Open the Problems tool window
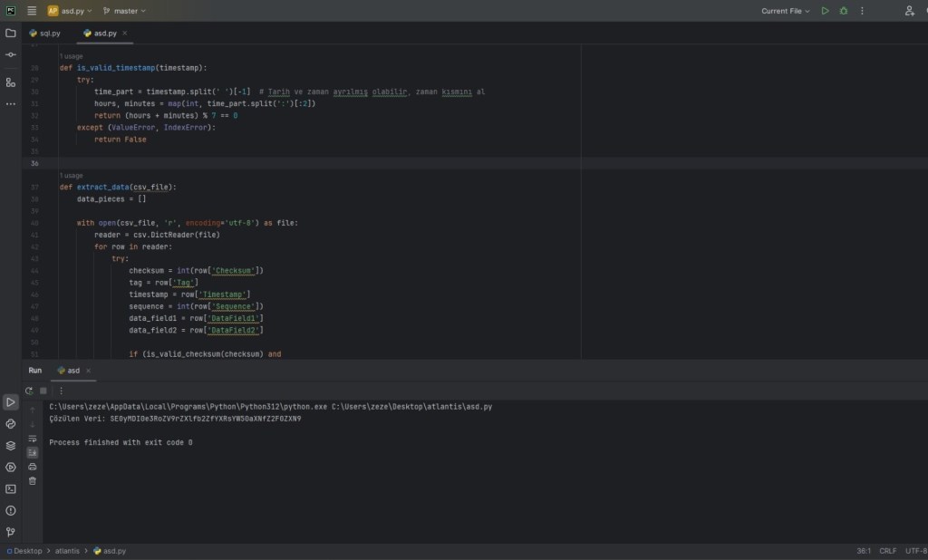Screen dimensions: 928x560 11,511
